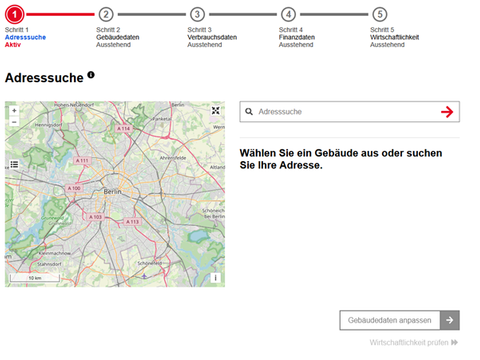Click Wirtschaftlichkeit prüfen link

[414, 342]
